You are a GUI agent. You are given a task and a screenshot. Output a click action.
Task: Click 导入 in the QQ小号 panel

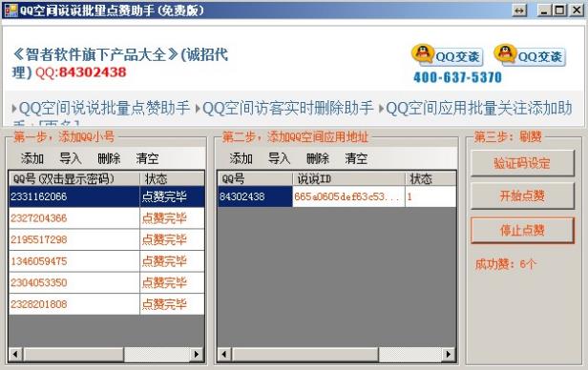(71, 158)
